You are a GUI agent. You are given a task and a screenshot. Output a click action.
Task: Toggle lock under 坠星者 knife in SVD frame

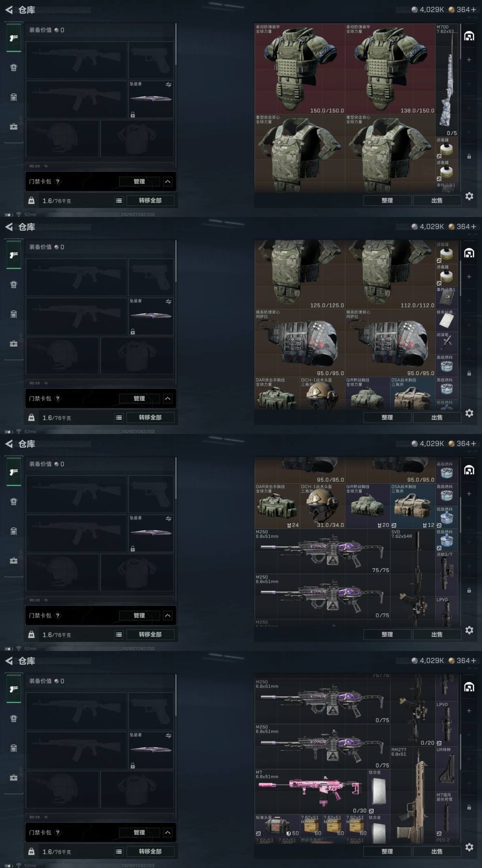point(133,549)
